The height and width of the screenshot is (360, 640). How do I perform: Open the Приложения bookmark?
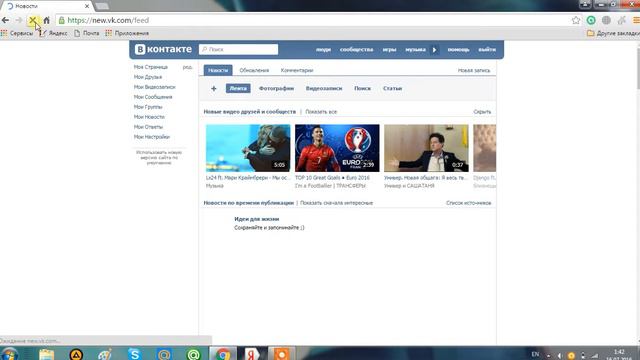127,33
